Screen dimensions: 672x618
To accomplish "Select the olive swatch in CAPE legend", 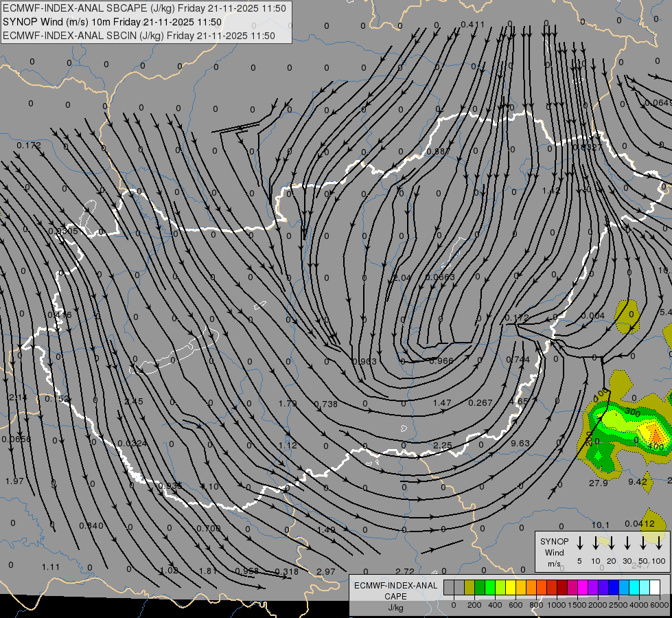I will [x=470, y=588].
